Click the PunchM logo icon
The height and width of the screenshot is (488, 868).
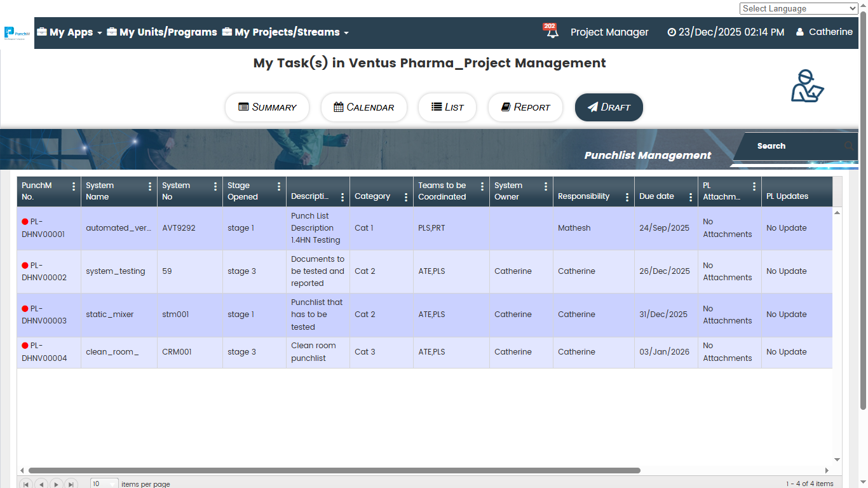[17, 32]
